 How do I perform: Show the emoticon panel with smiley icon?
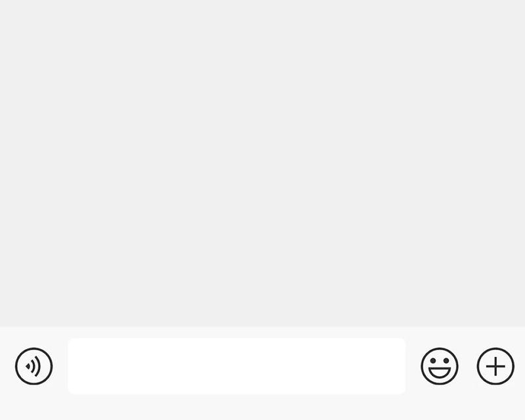tap(440, 366)
